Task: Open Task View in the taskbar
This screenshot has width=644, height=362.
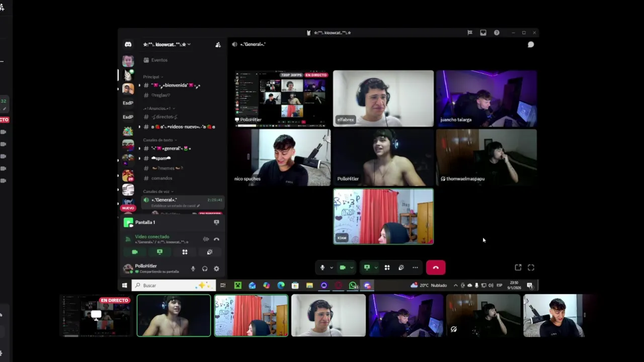Action: coord(223,286)
